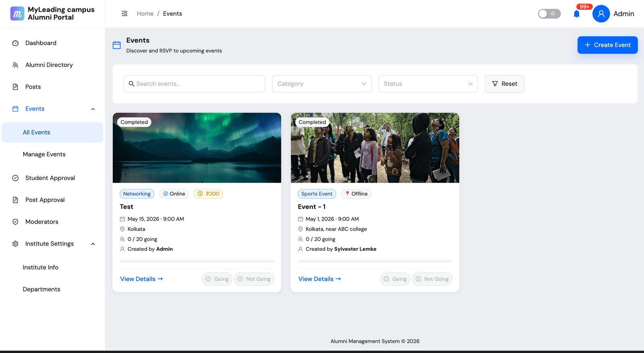This screenshot has height=353, width=644.
Task: Click the Sports Event category tag
Action: pyautogui.click(x=317, y=194)
